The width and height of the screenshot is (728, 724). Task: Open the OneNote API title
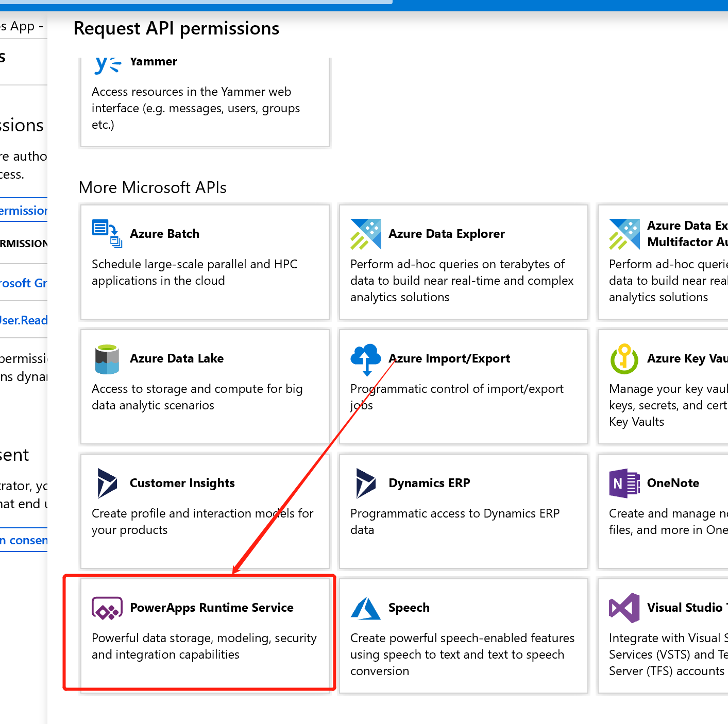pos(673,483)
